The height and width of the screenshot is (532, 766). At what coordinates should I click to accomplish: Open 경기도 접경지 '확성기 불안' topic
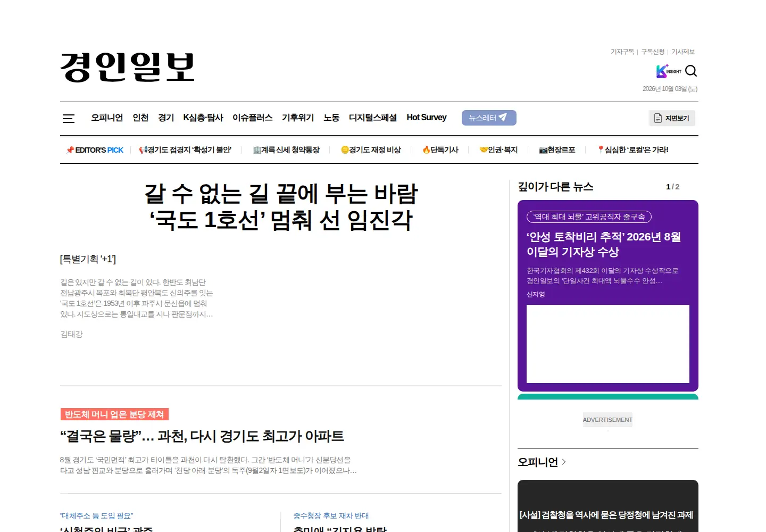pos(185,150)
